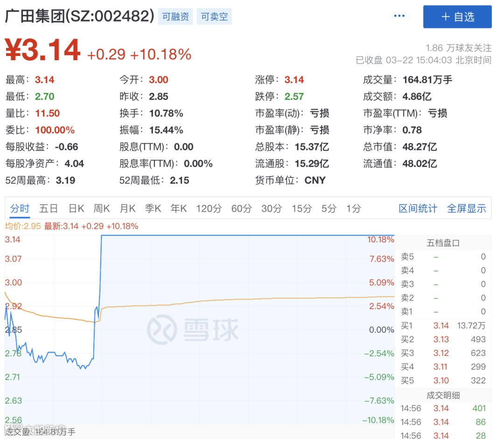
Task: Click the 跌停 value 2.57
Action: [x=294, y=97]
